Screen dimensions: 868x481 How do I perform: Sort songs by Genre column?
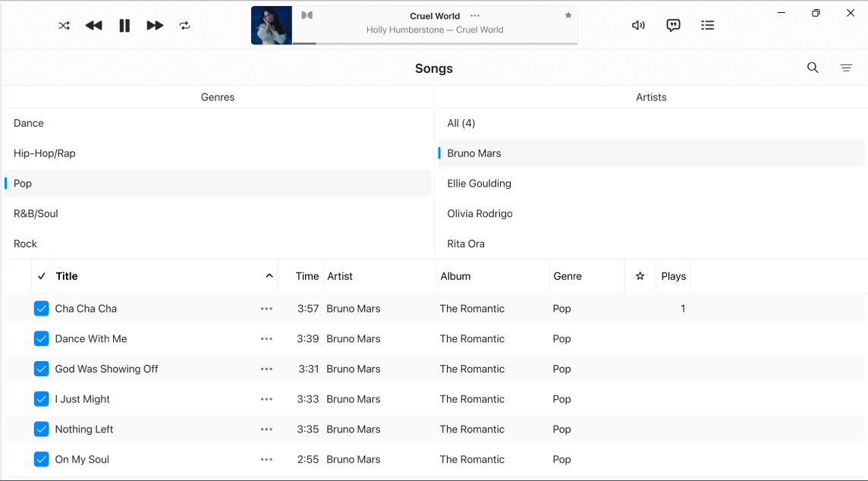point(568,276)
